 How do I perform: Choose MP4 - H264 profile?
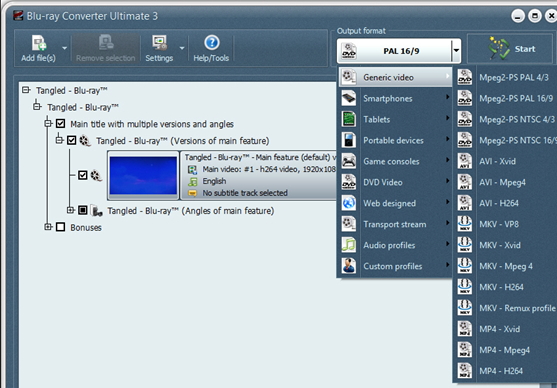click(x=506, y=371)
